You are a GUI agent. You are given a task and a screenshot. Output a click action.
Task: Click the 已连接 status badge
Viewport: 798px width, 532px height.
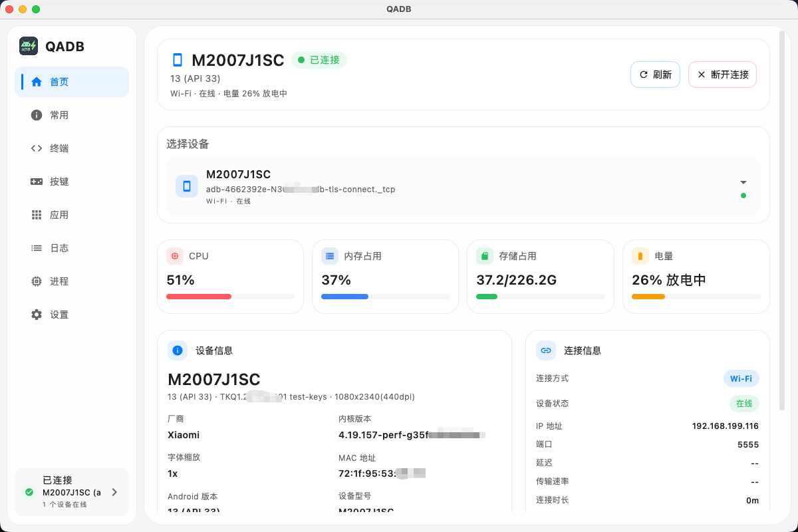319,60
